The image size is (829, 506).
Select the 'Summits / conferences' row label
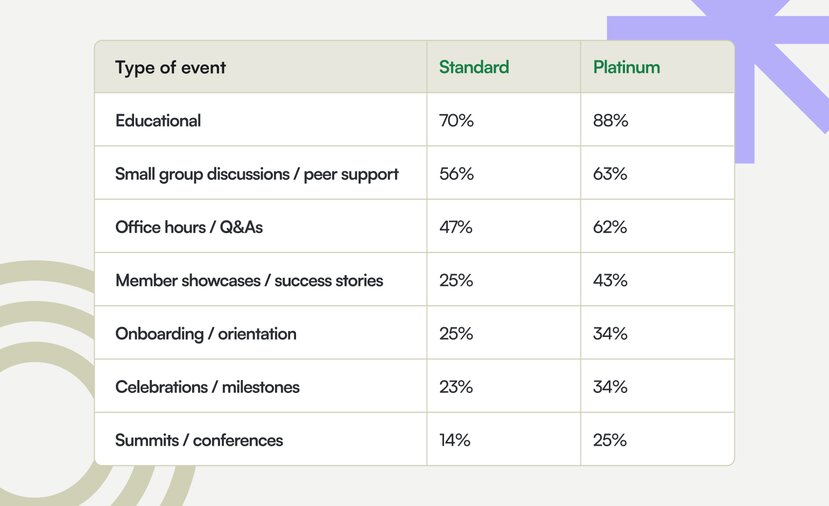click(x=199, y=440)
